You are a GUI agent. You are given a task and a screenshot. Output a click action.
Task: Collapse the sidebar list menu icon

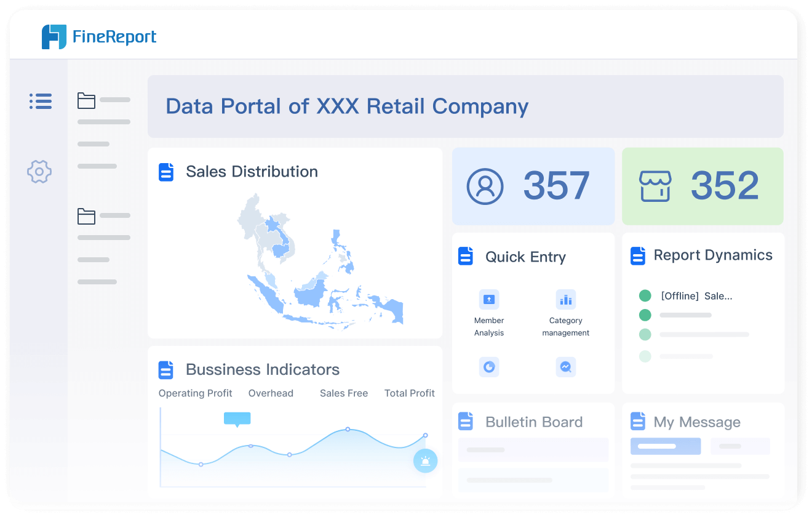click(x=39, y=102)
